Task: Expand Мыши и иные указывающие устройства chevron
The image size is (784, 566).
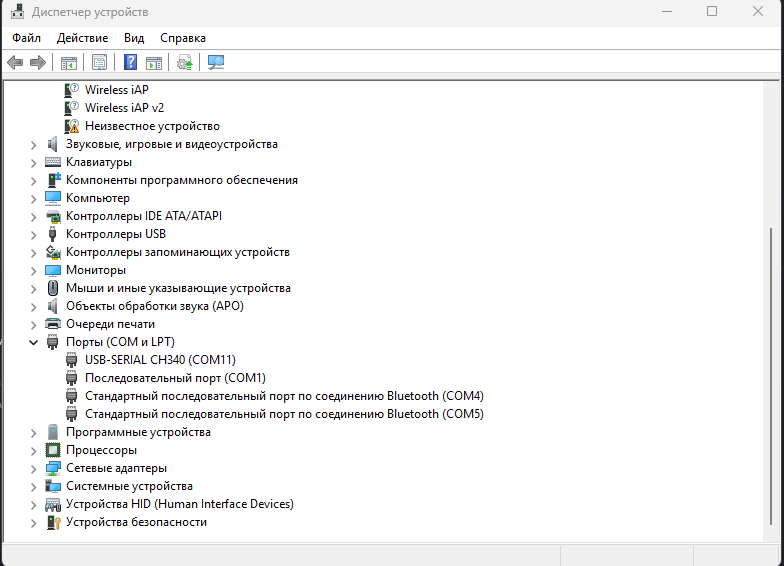Action: click(34, 289)
